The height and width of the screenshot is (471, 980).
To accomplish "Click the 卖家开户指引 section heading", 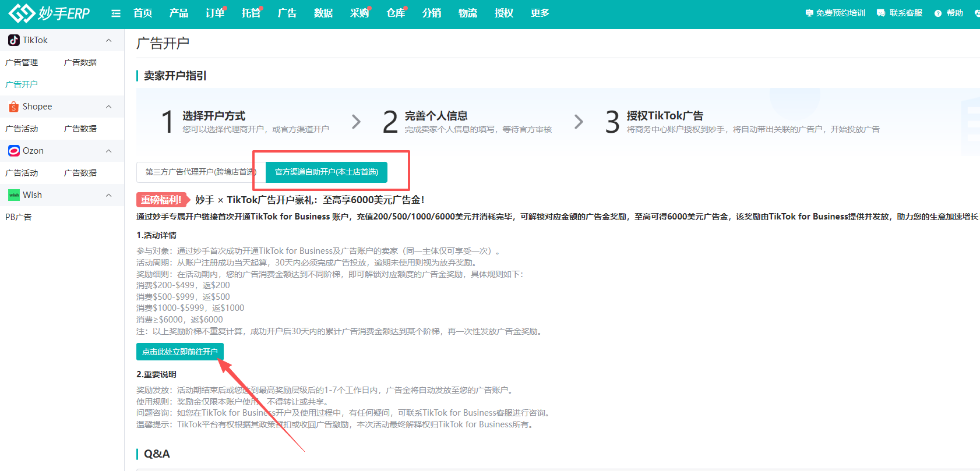I will coord(175,76).
